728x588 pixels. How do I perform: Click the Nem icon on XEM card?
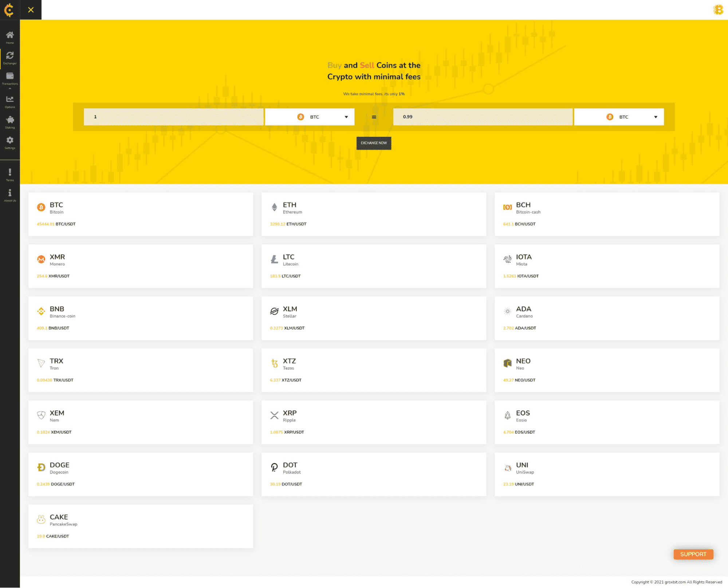coord(41,415)
